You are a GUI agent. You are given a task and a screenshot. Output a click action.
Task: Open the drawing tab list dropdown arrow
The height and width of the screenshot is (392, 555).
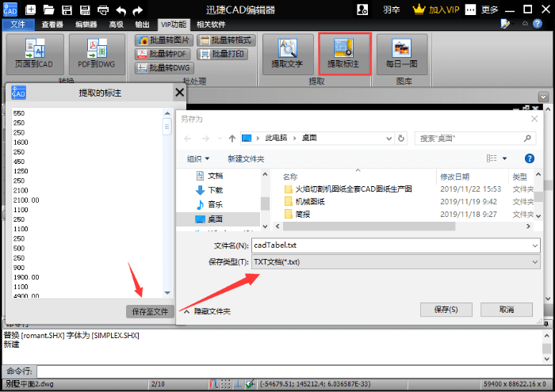pyautogui.click(x=543, y=97)
